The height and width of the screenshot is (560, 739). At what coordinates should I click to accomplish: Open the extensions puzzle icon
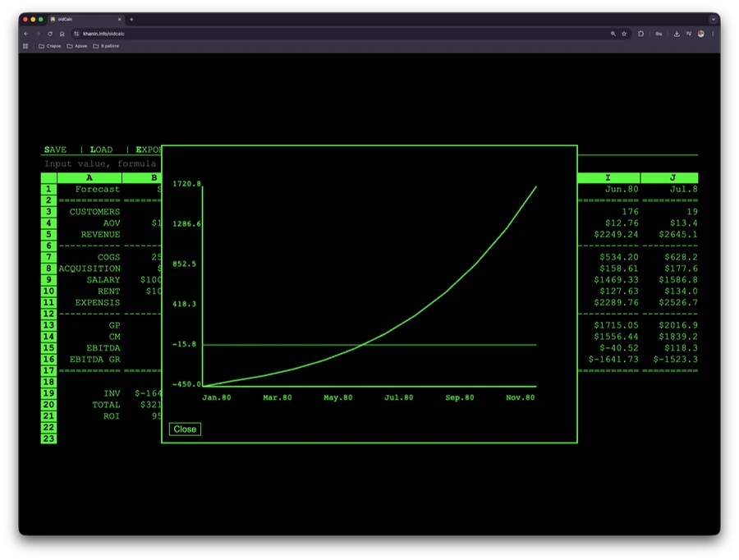[x=640, y=34]
